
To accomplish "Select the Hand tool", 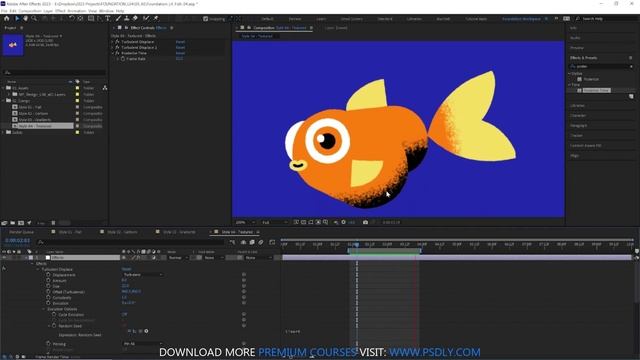I will (x=25, y=18).
